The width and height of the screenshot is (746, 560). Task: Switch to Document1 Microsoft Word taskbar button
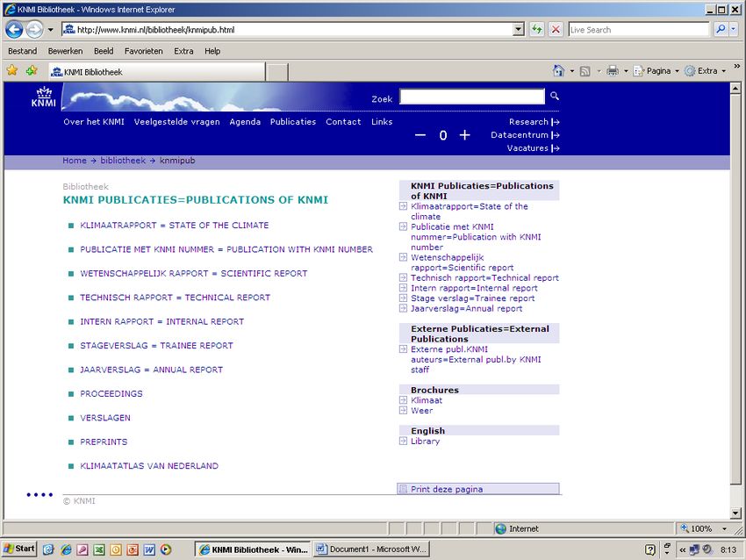point(371,549)
